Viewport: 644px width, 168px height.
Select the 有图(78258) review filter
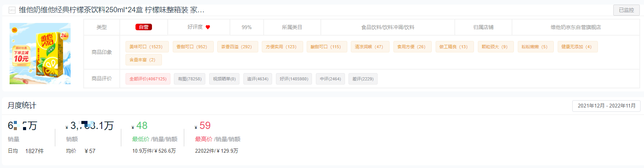coord(190,79)
